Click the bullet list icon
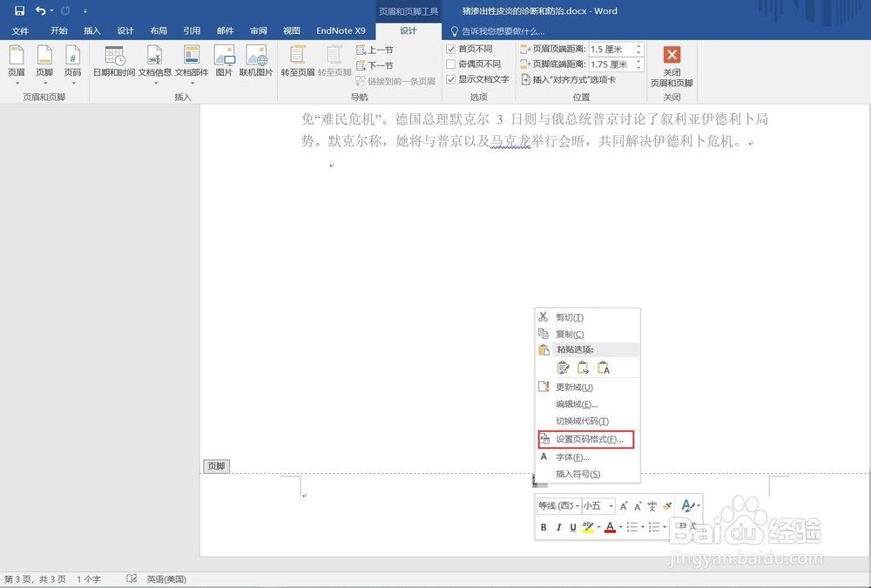Screen dimensions: 871x588 (x=632, y=527)
